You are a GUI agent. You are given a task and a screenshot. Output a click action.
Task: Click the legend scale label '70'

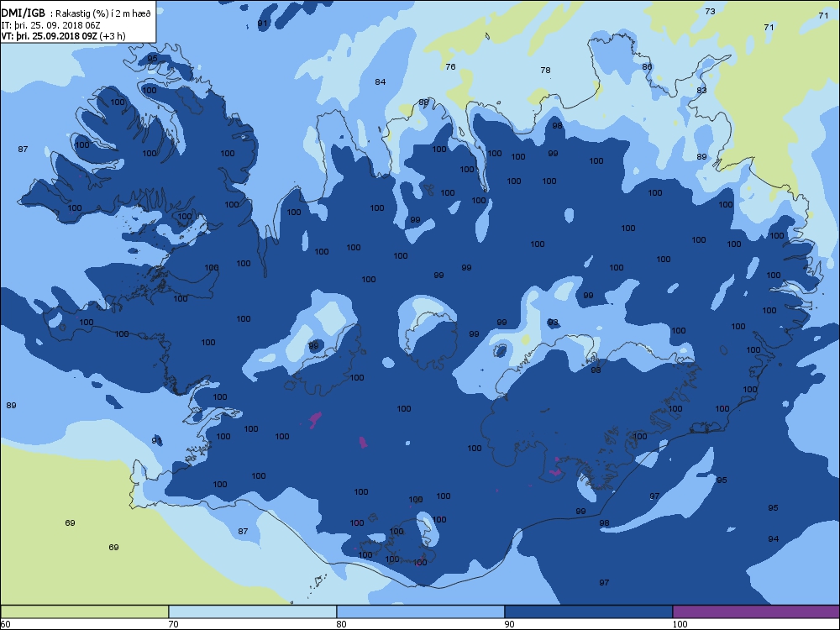[174, 624]
